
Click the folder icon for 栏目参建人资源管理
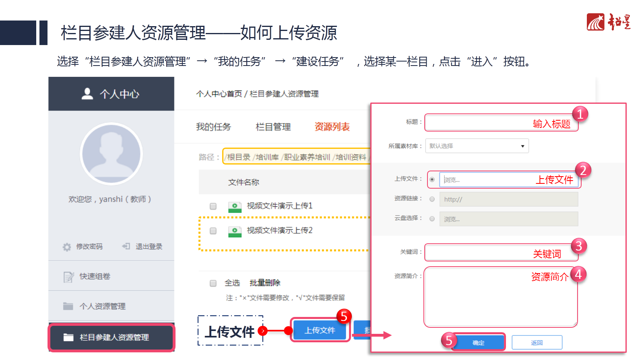click(68, 337)
